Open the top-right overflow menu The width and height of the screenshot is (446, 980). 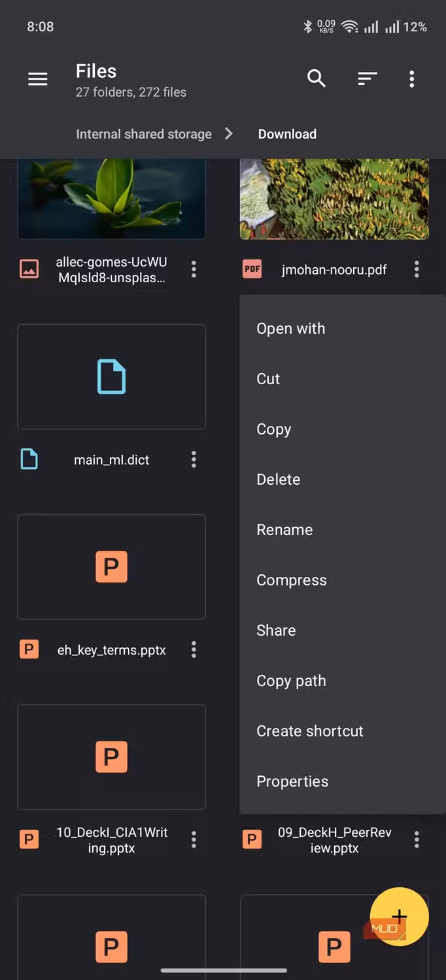coord(411,79)
